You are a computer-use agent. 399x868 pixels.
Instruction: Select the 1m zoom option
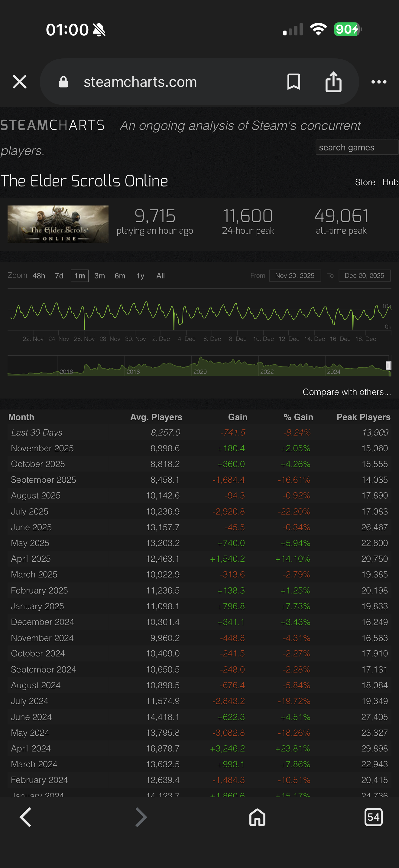click(80, 276)
